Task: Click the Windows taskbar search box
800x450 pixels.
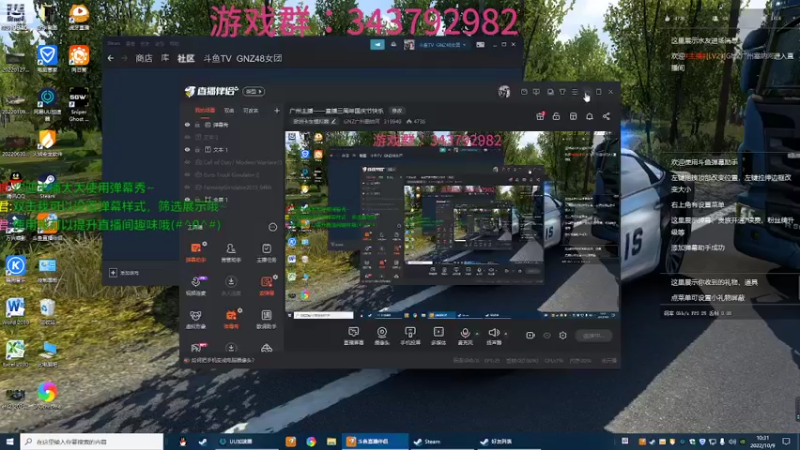Action: coord(92,441)
